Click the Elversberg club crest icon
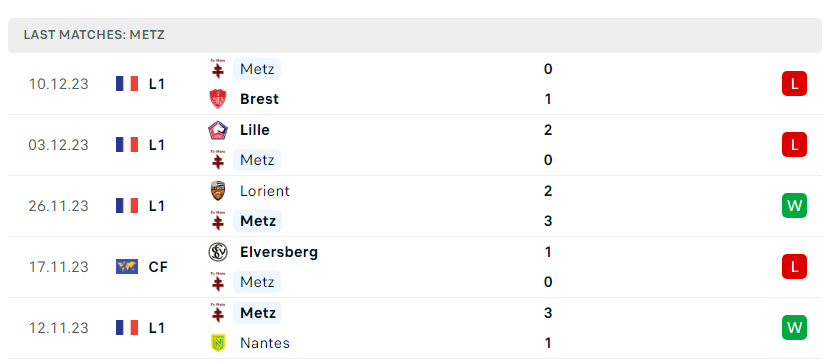This screenshot has width=832, height=364. pos(218,252)
